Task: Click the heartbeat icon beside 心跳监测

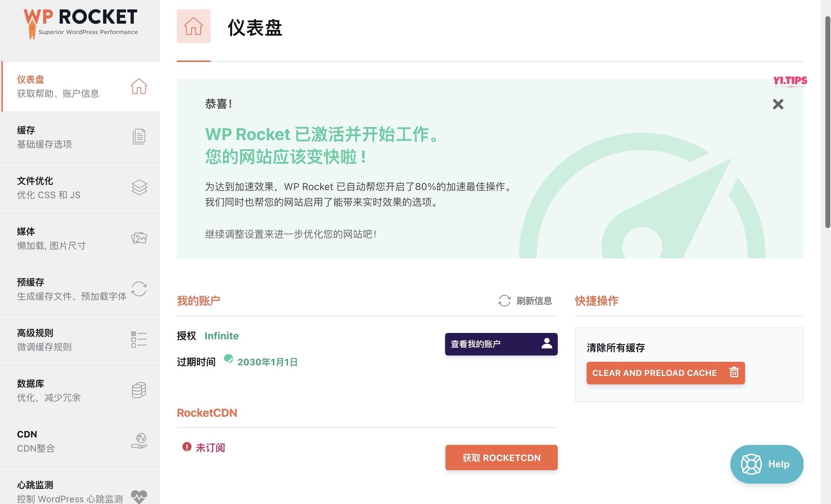Action: (139, 497)
